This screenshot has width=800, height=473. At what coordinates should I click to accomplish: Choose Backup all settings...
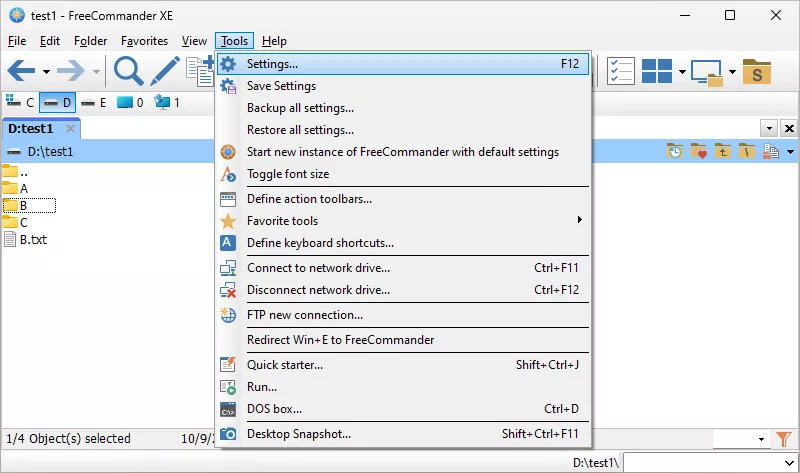point(403,108)
